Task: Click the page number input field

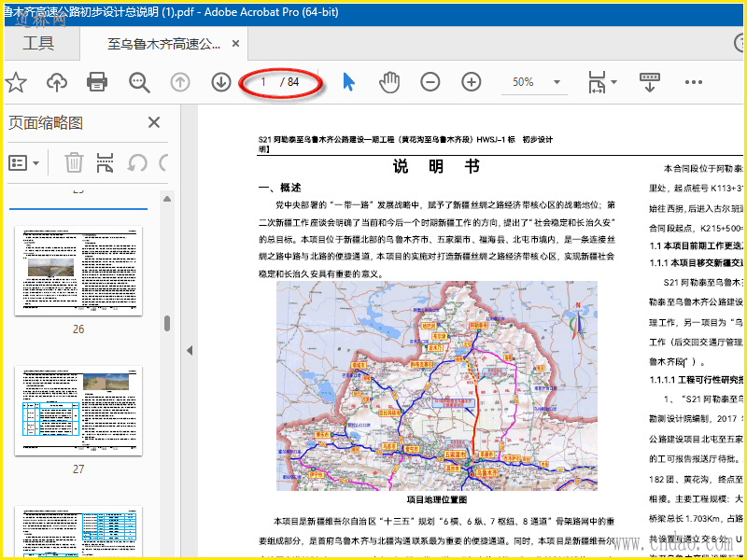Action: 263,82
